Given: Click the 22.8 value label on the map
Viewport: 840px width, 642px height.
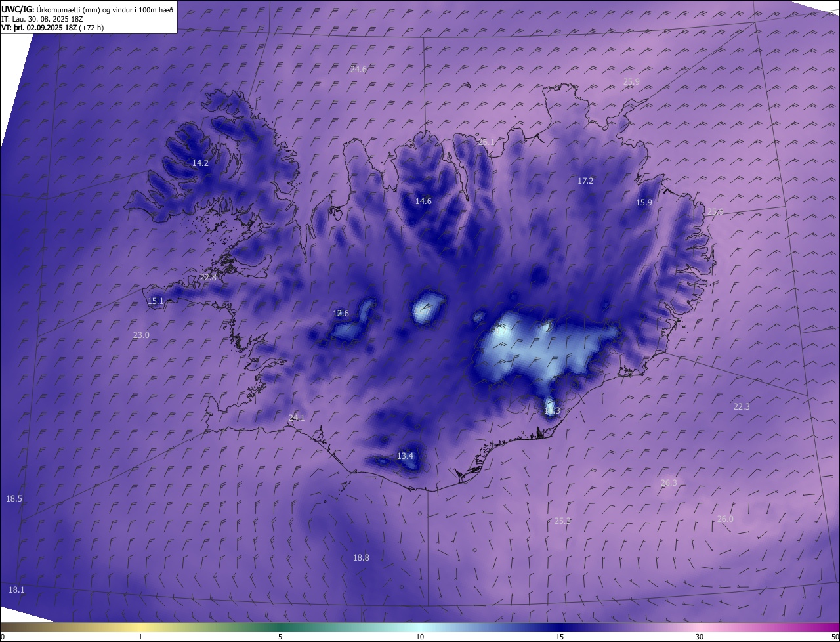Looking at the screenshot, I should pos(208,278).
